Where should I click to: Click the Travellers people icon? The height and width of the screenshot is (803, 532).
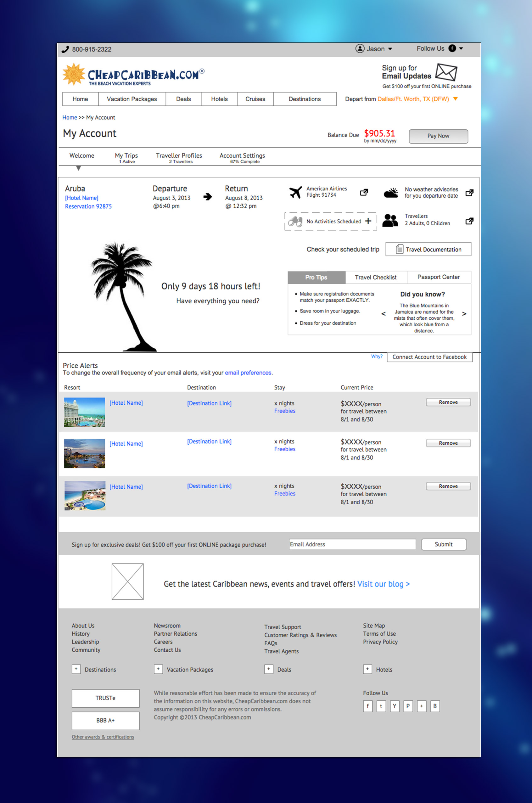tap(390, 221)
